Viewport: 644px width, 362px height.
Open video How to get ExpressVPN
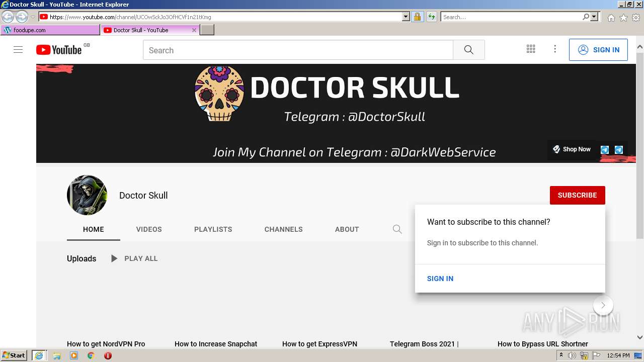(x=320, y=344)
